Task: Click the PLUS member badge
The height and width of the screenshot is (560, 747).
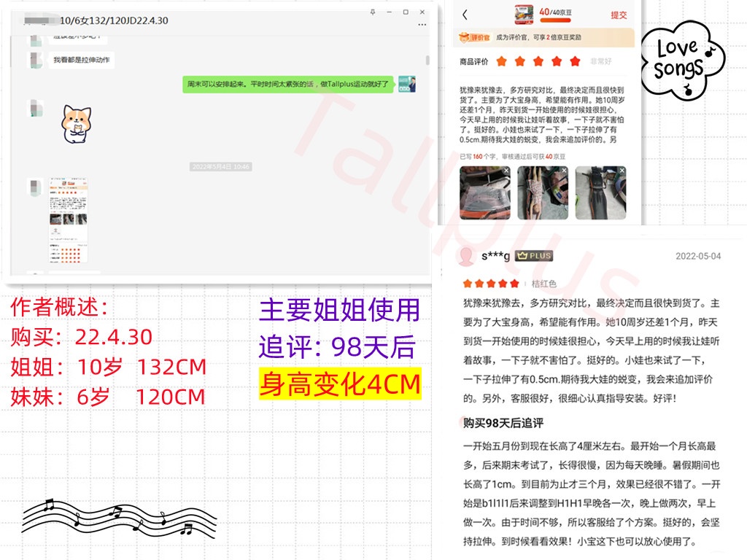Action: point(534,256)
